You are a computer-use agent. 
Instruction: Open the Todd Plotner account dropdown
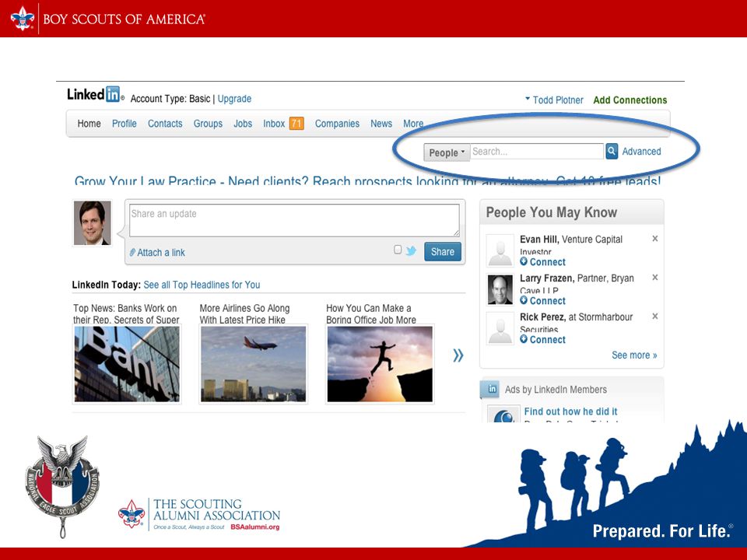554,100
